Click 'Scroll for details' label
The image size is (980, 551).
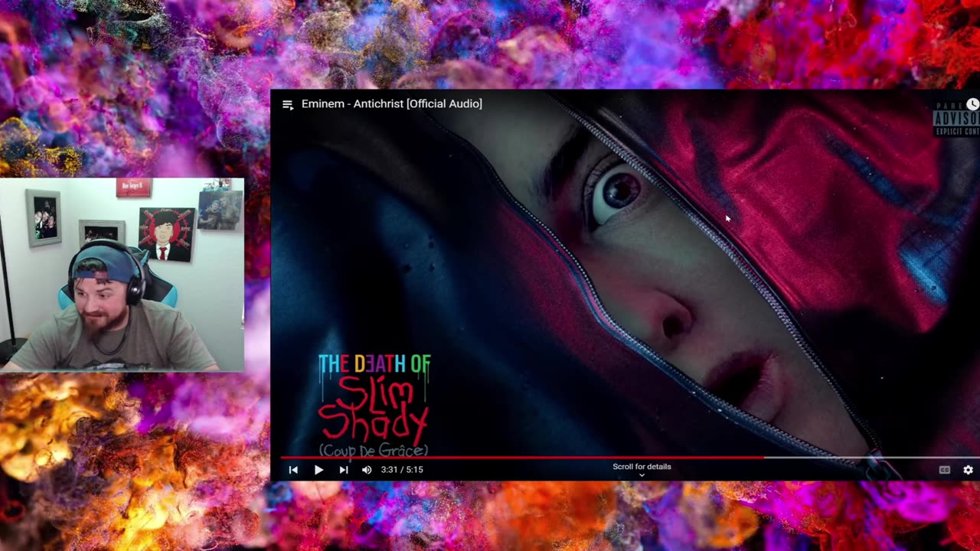click(642, 466)
